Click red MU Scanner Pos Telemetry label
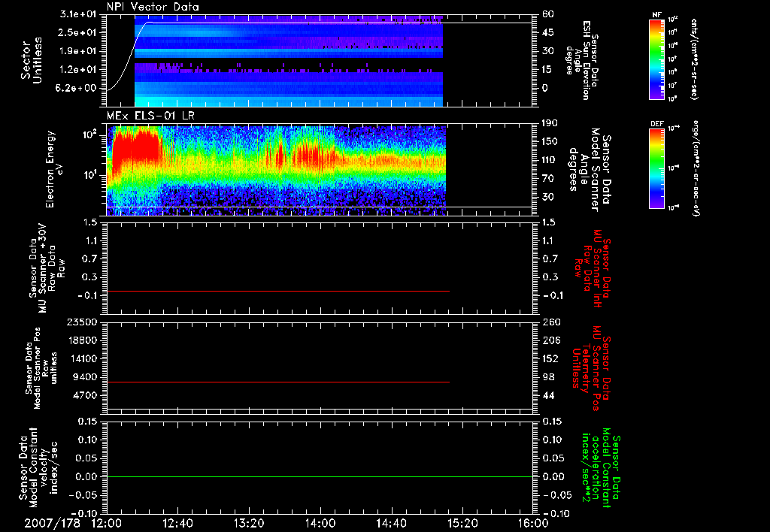 point(591,368)
